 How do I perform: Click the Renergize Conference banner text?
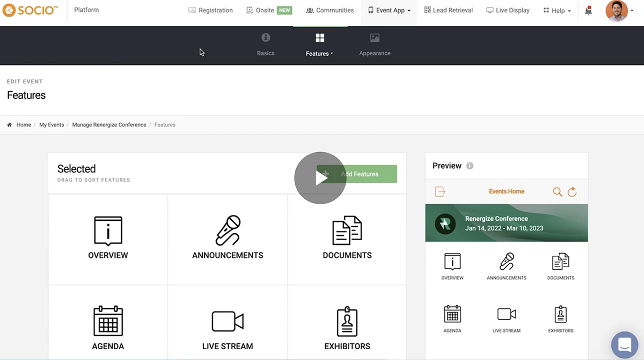click(x=496, y=219)
